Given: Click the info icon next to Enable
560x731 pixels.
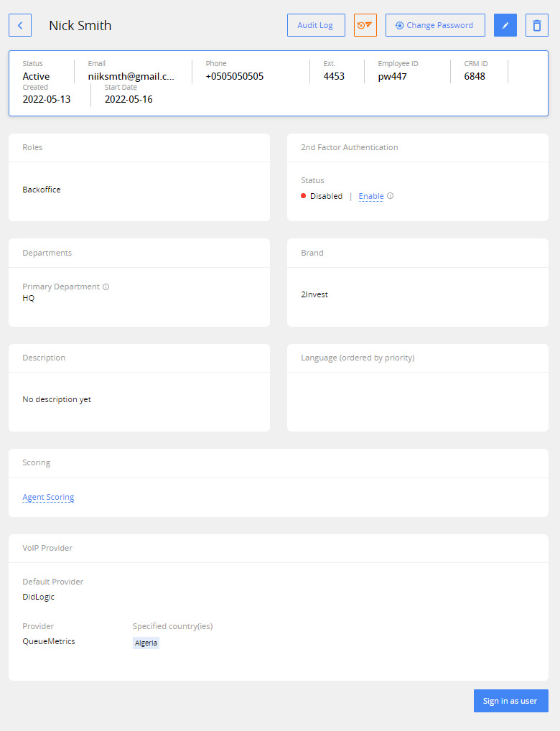Looking at the screenshot, I should click(x=389, y=196).
